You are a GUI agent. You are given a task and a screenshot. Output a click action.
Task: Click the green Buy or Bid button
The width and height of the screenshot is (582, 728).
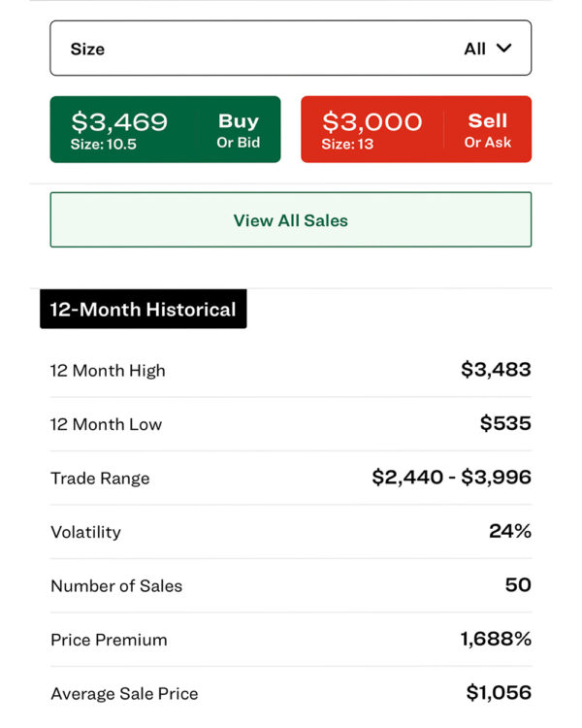[x=165, y=129]
